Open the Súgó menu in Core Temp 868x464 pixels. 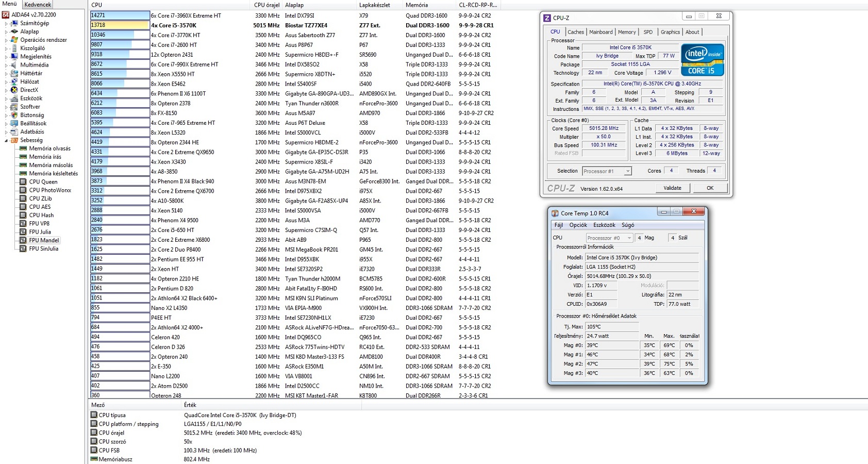pos(628,225)
